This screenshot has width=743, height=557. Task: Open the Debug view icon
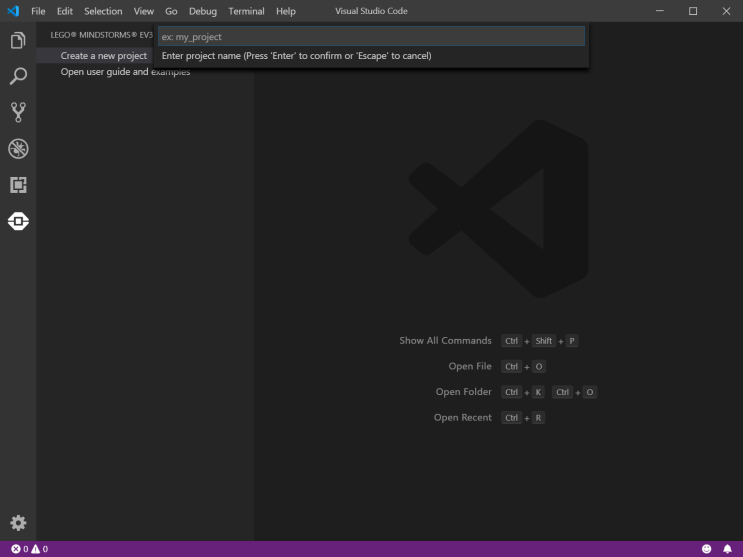18,149
